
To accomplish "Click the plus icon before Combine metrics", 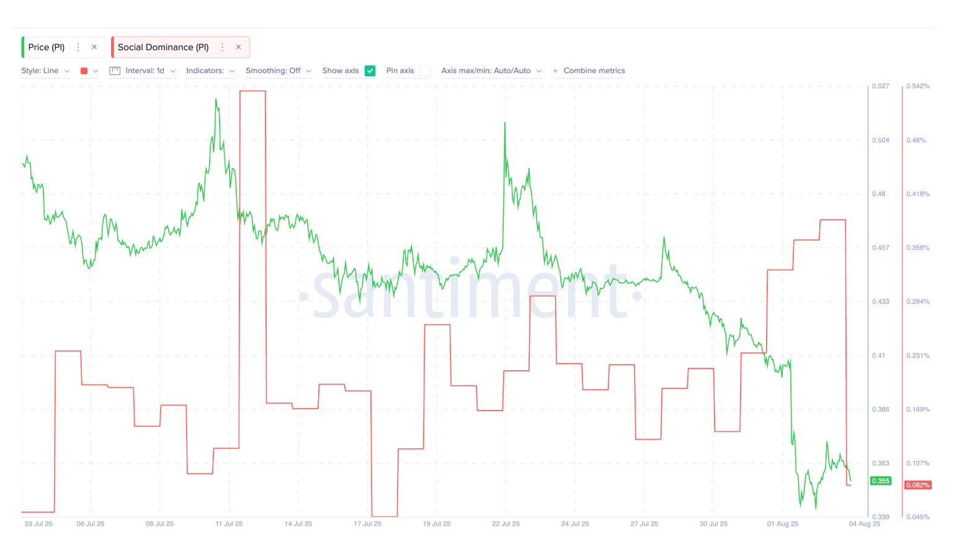I will (555, 71).
